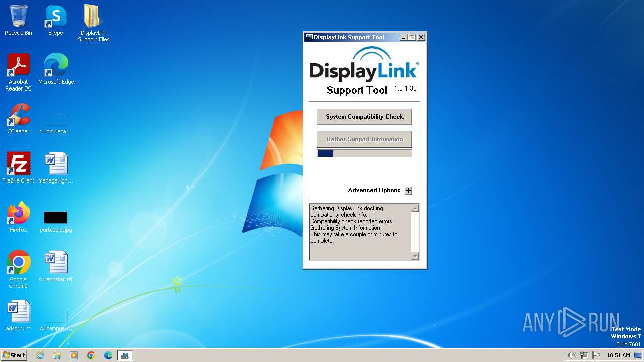Launch Microsoft Edge desktop shortcut
644x362 pixels.
click(x=56, y=69)
